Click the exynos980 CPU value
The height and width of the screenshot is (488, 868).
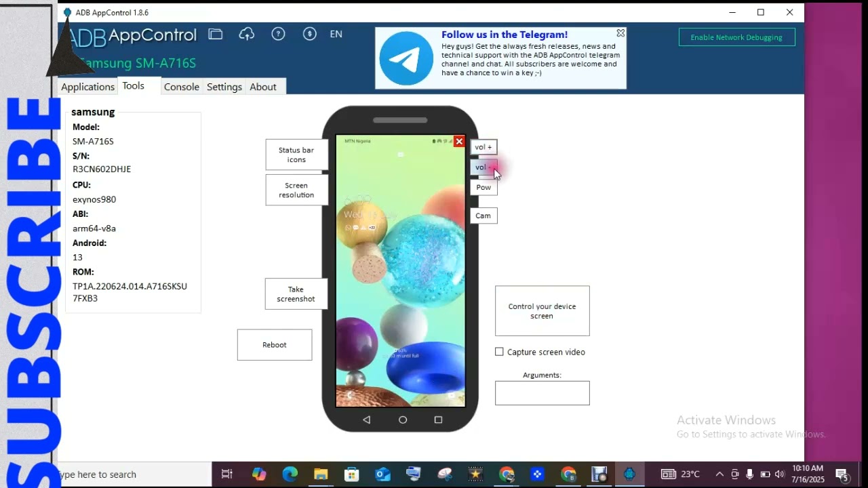pyautogui.click(x=94, y=199)
